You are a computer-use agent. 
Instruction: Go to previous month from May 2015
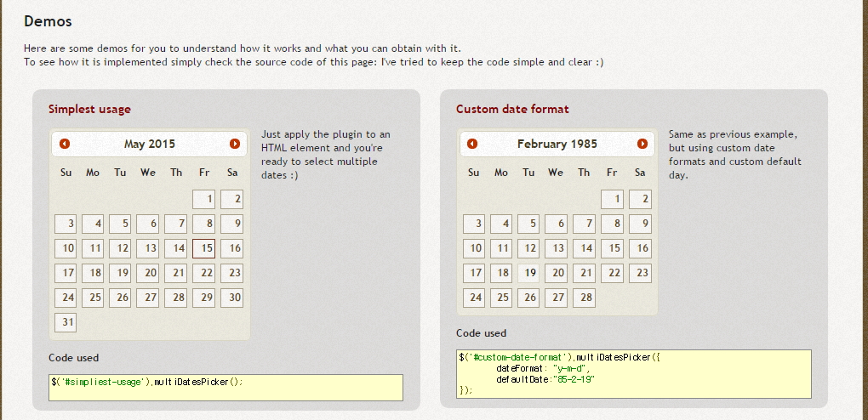point(65,144)
